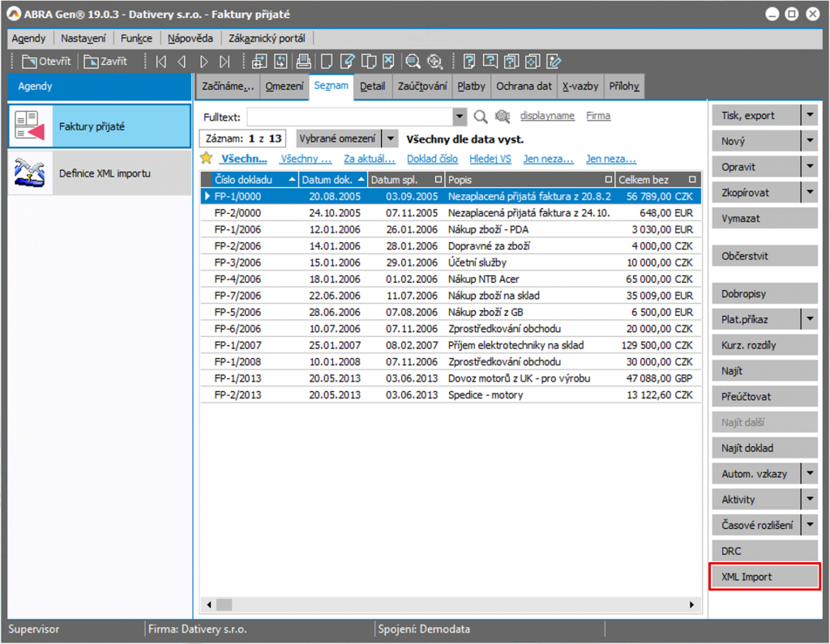Go to last record arrow icon
830x644 pixels.
[225, 62]
